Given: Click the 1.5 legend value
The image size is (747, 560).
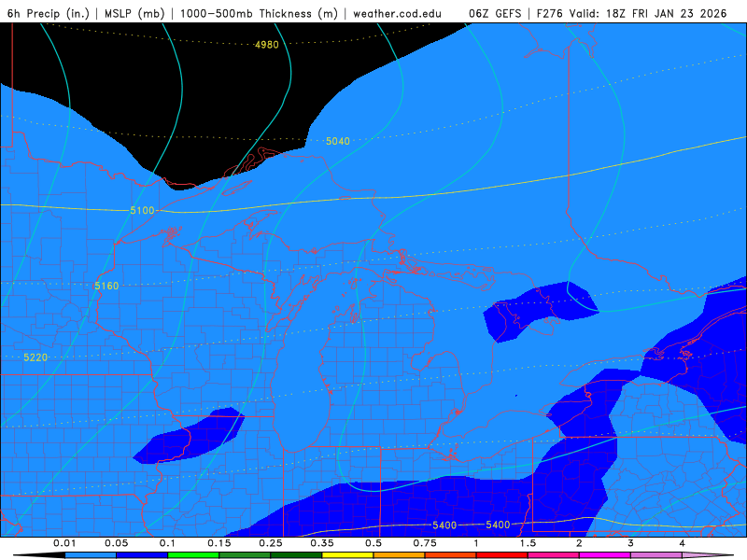Looking at the screenshot, I should (528, 543).
